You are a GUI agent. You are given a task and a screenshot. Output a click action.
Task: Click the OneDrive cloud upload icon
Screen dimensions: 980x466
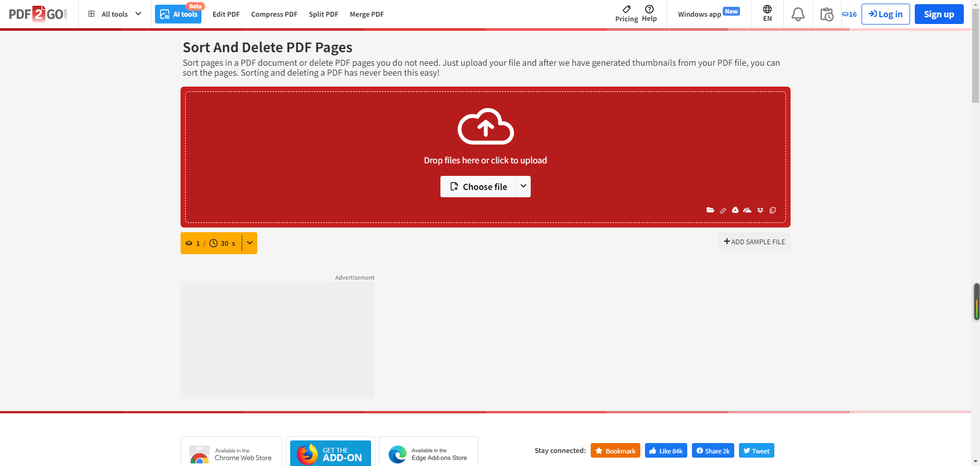click(x=747, y=210)
